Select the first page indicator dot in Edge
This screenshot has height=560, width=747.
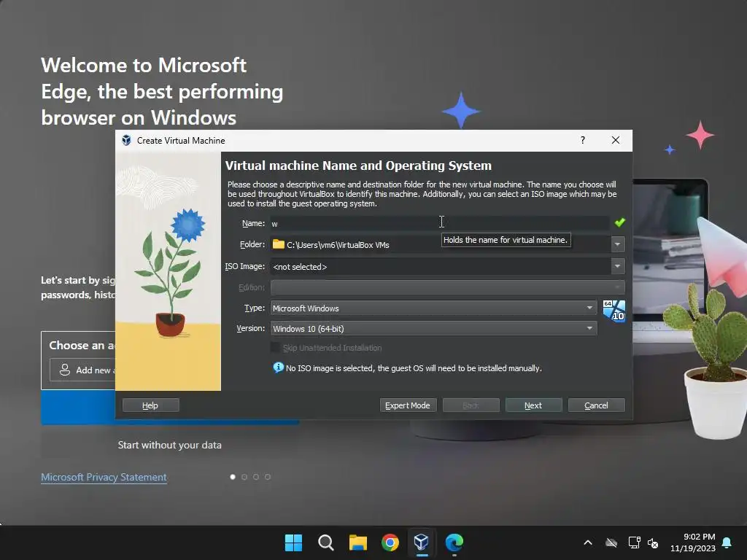point(233,477)
